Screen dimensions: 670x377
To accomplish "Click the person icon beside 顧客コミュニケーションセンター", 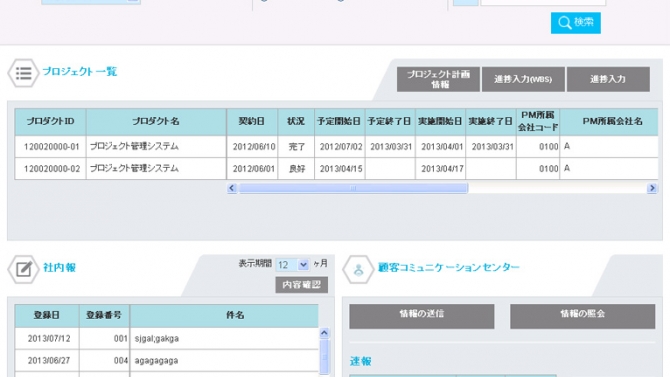I will tap(358, 269).
